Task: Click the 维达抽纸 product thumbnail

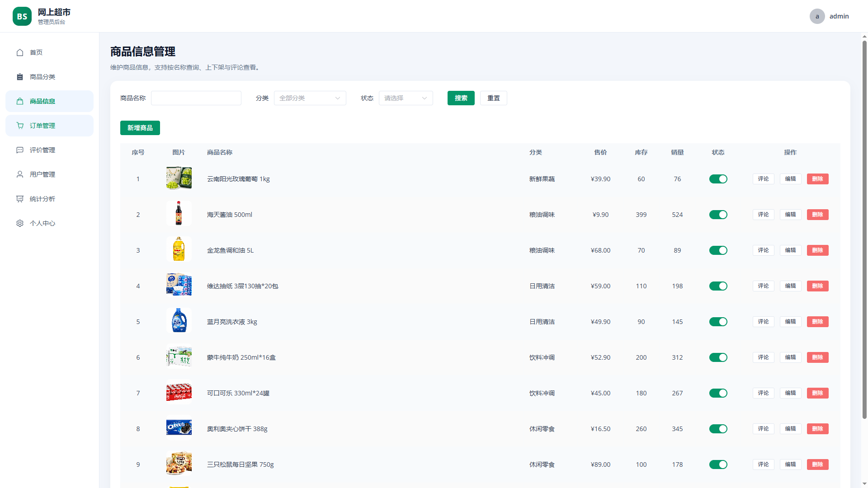Action: click(x=179, y=285)
